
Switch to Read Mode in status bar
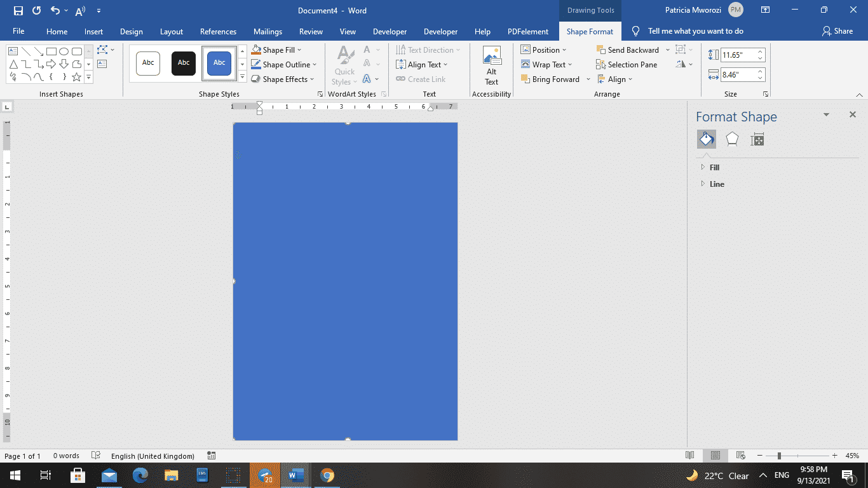coord(690,456)
